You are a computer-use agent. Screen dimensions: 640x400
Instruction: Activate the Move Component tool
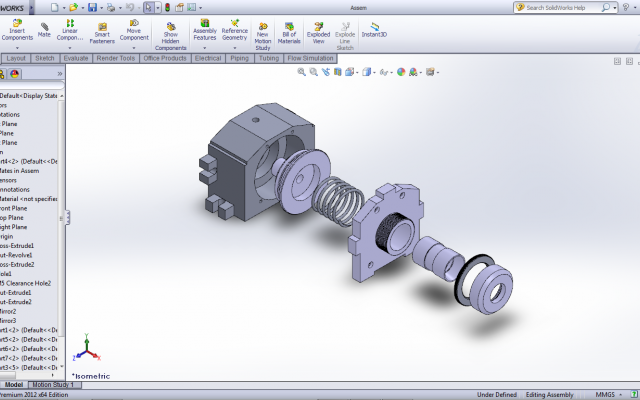(134, 30)
